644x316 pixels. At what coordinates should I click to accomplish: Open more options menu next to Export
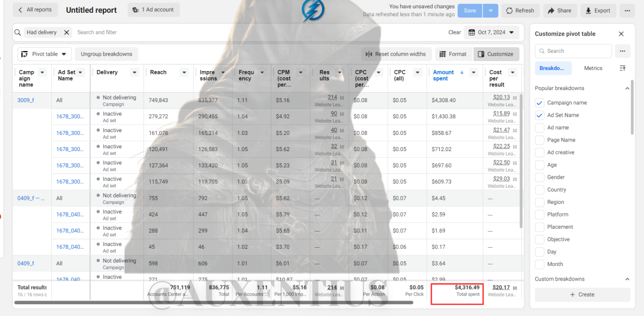(x=627, y=11)
